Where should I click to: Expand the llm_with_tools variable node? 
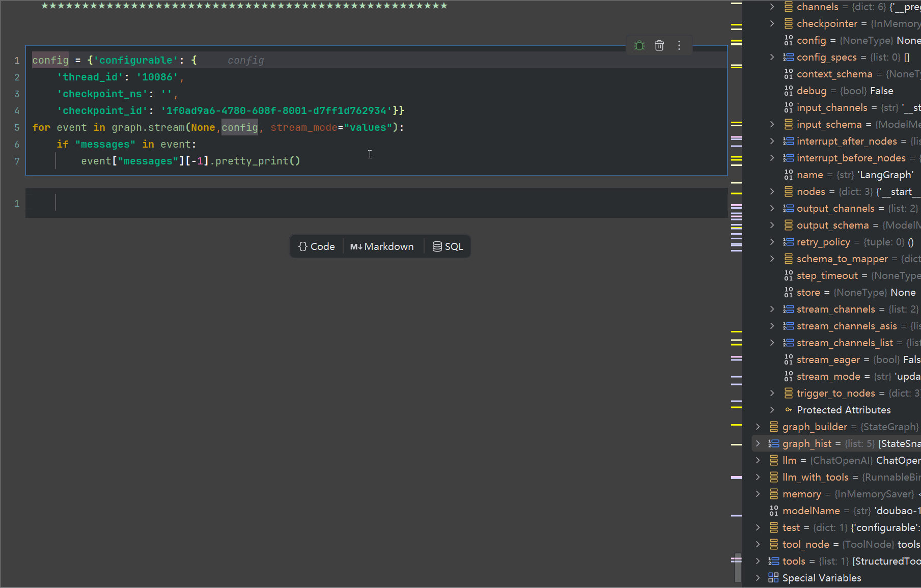pos(758,478)
